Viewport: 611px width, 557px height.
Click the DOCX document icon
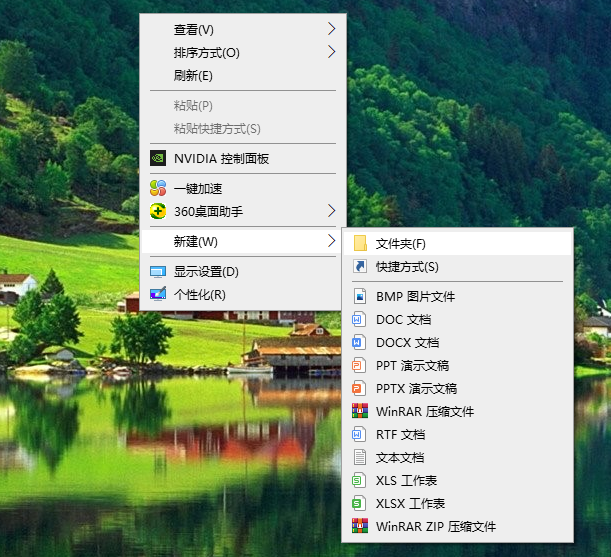coord(359,343)
